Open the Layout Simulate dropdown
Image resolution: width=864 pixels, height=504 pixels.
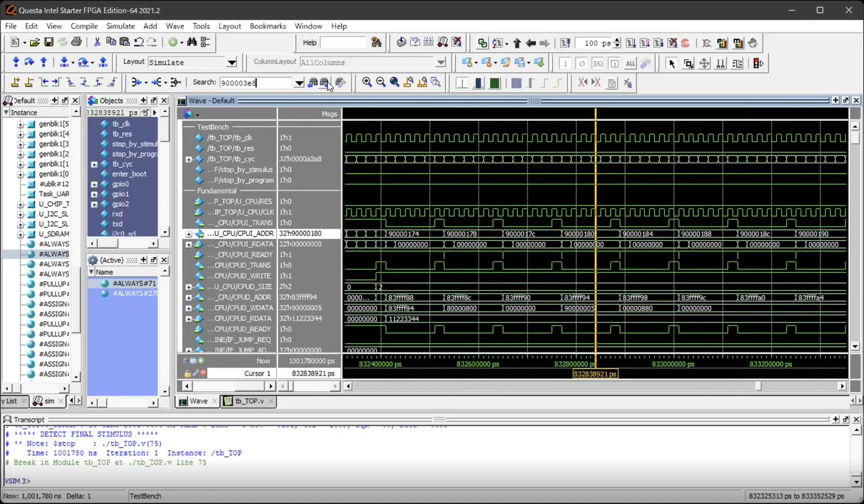click(x=232, y=62)
